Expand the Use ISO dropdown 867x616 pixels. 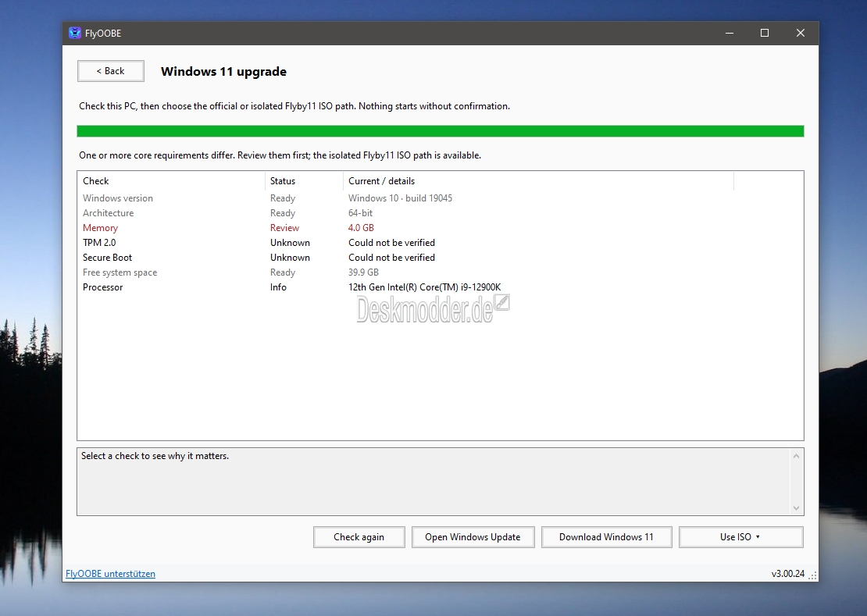click(741, 537)
